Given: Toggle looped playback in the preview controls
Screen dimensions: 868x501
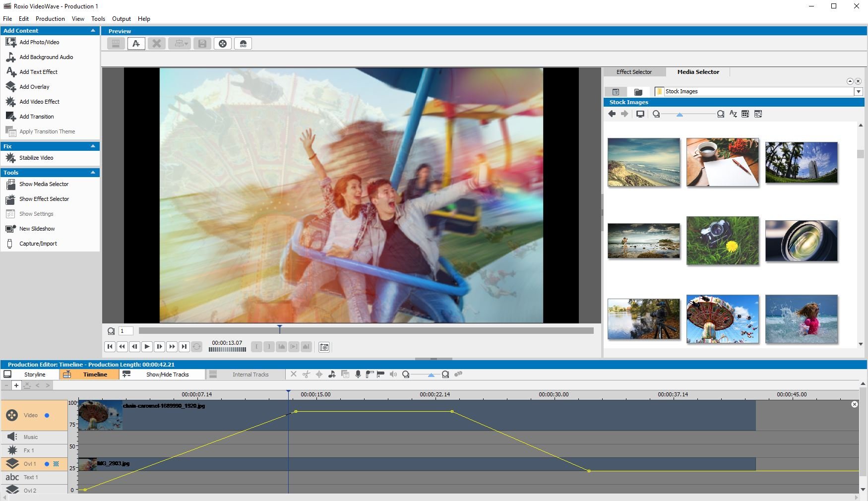Looking at the screenshot, I should (x=196, y=347).
